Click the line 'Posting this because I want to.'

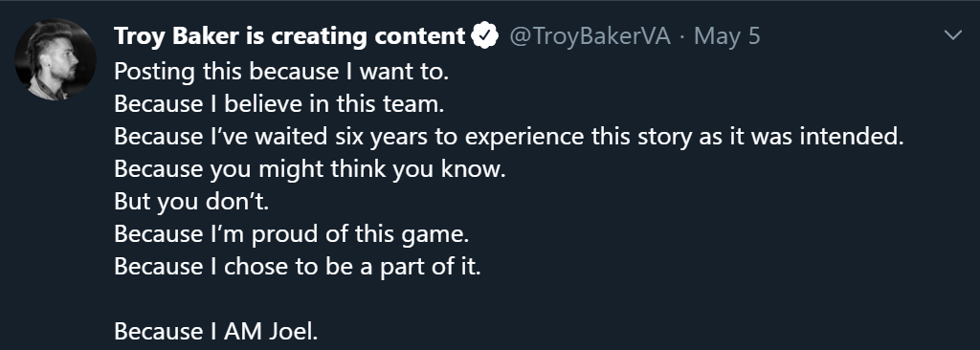282,72
